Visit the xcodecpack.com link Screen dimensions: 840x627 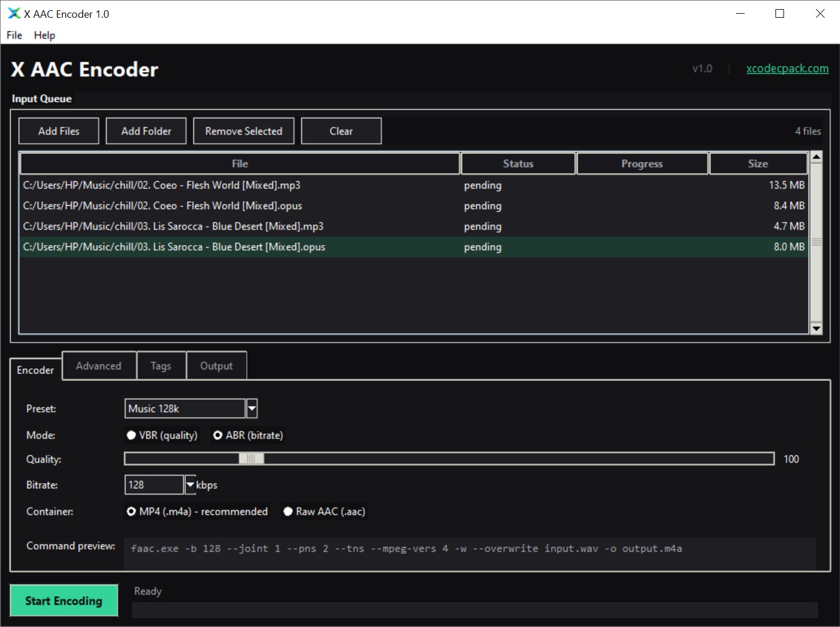[x=787, y=69]
